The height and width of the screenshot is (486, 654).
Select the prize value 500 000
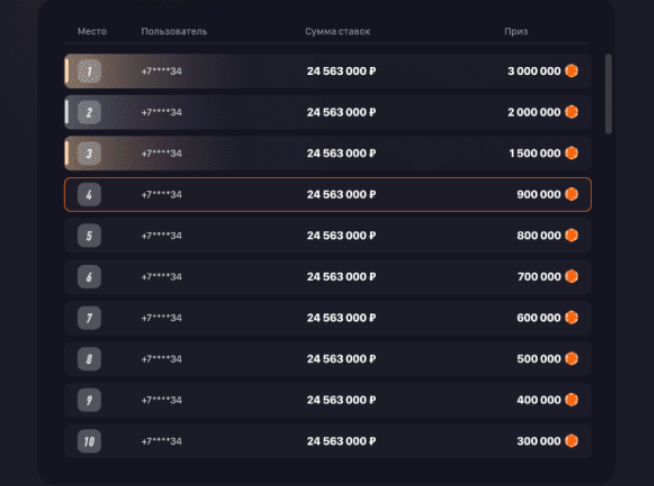point(538,359)
